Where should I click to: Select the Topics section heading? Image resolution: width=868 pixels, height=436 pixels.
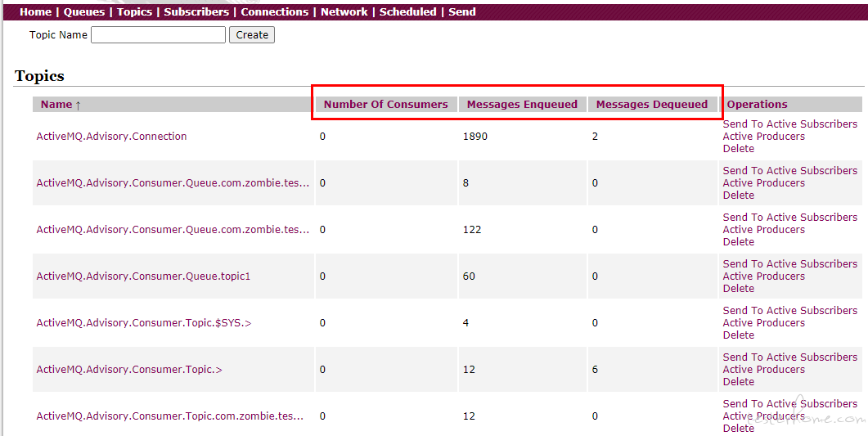[x=40, y=76]
